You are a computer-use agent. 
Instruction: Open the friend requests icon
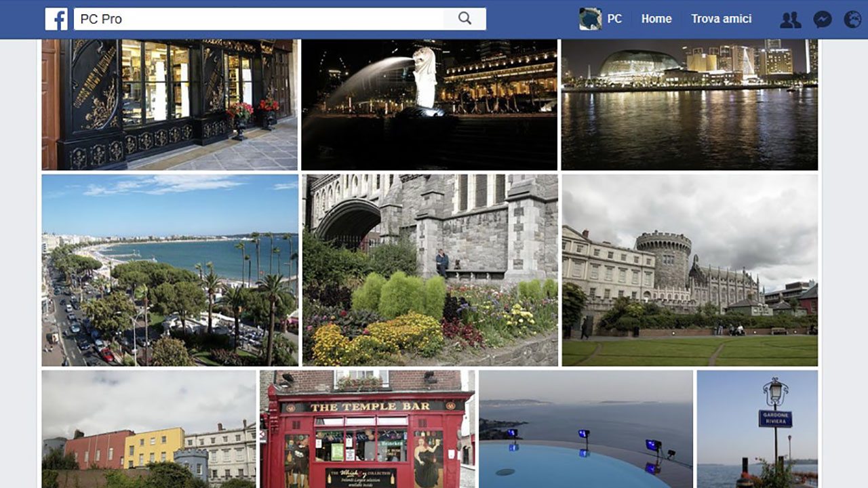tap(790, 20)
